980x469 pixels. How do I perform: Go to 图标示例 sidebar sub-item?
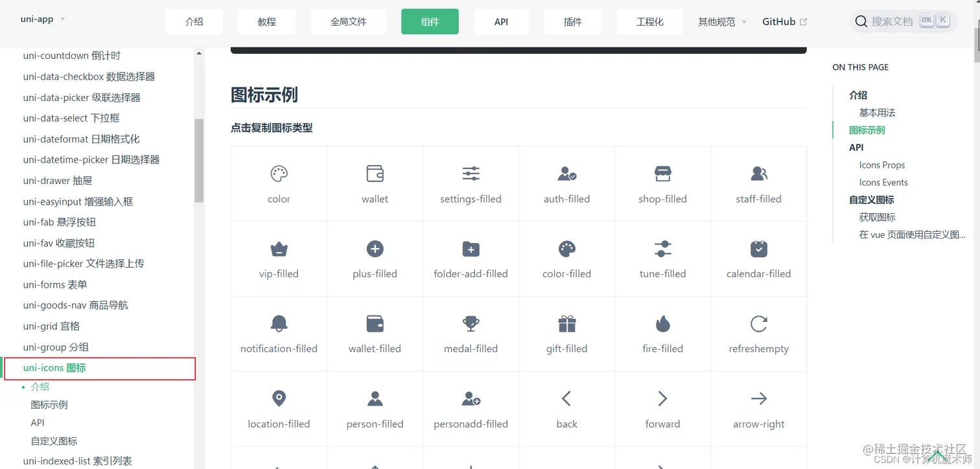pos(49,405)
